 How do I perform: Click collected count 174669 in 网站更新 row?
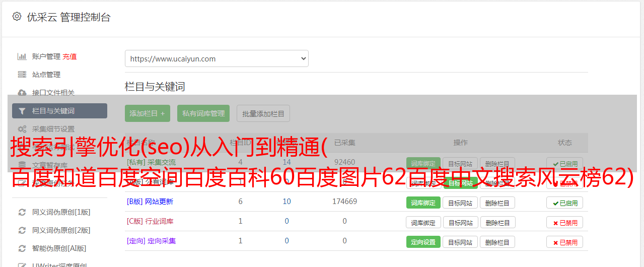344,202
